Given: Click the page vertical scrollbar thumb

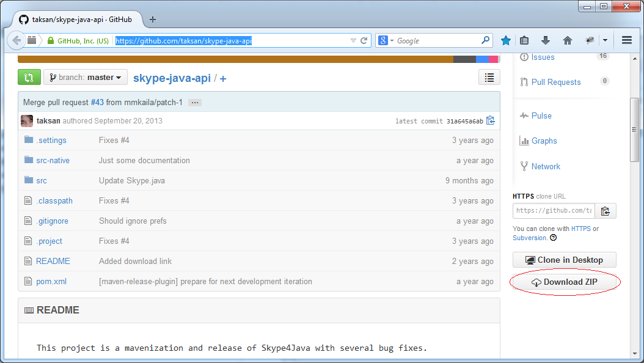Looking at the screenshot, I should click(635, 130).
